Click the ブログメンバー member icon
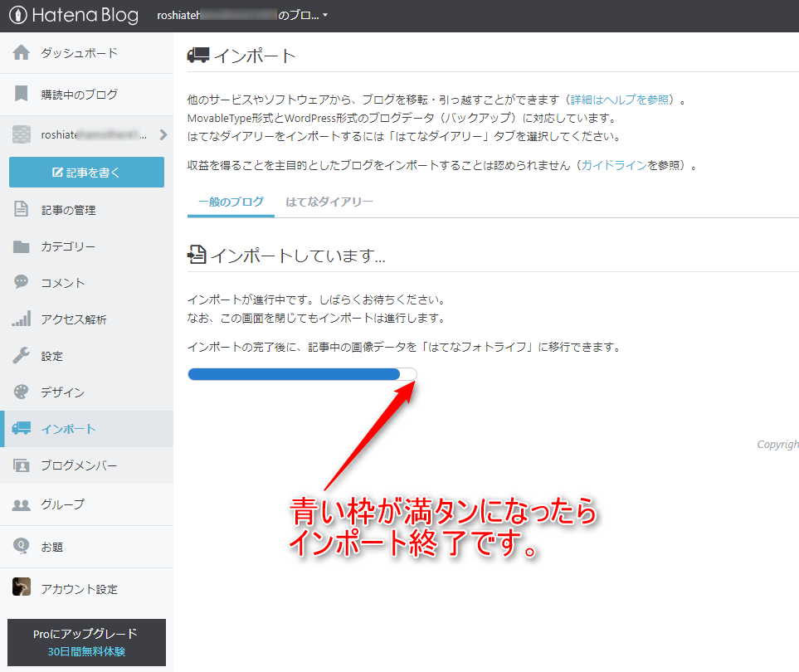Viewport: 799px width, 672px height. [x=21, y=465]
